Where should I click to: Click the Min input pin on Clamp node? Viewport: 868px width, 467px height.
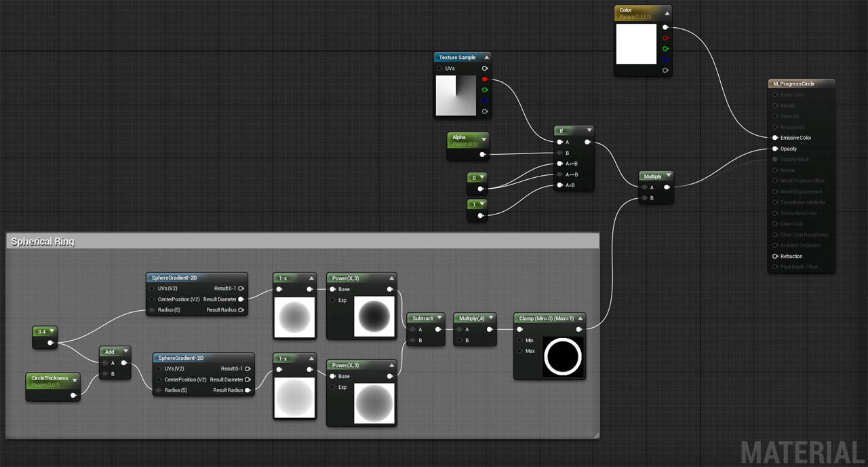(519, 340)
